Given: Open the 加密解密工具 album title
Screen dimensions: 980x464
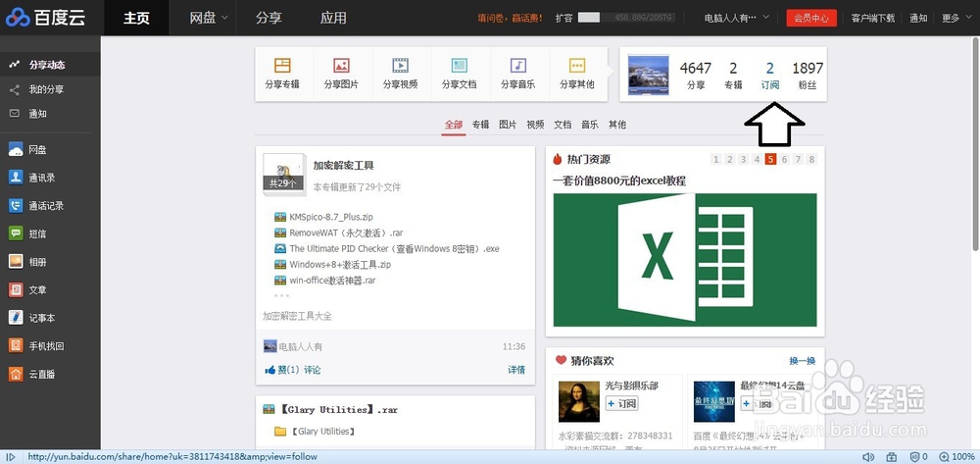Looking at the screenshot, I should point(344,166).
